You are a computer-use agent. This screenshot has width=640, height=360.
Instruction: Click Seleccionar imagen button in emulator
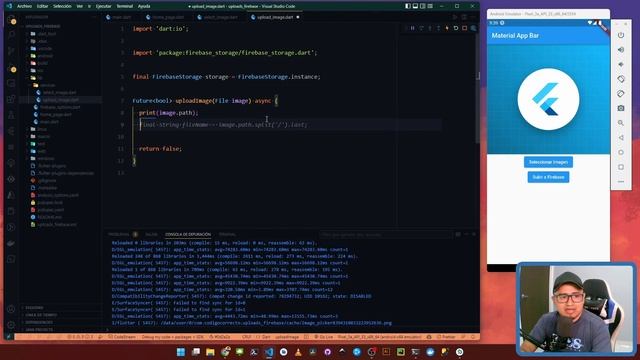[548, 162]
